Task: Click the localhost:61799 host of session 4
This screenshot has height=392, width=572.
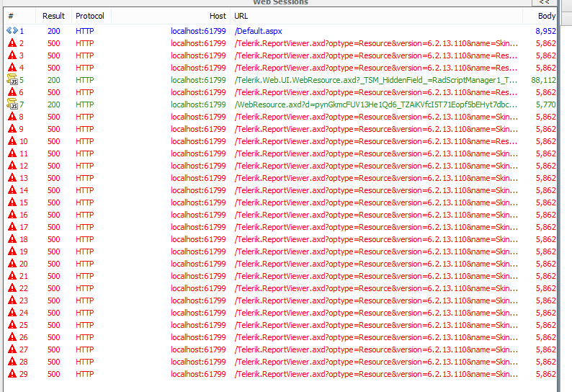Action: pos(198,68)
